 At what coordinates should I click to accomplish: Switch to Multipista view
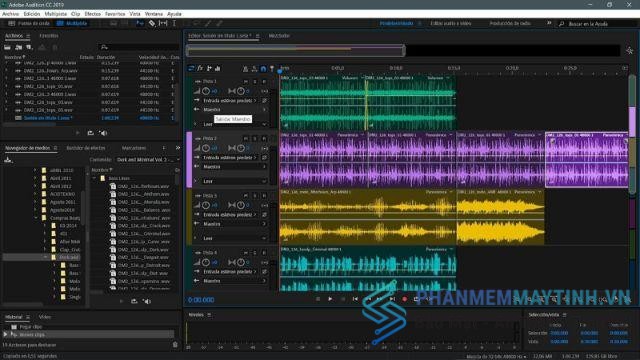click(72, 23)
